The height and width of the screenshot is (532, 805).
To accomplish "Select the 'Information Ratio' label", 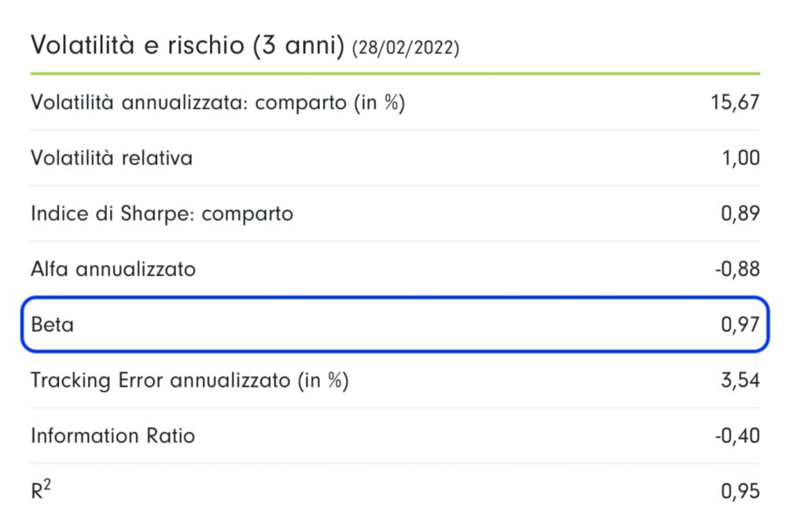I will (112, 435).
